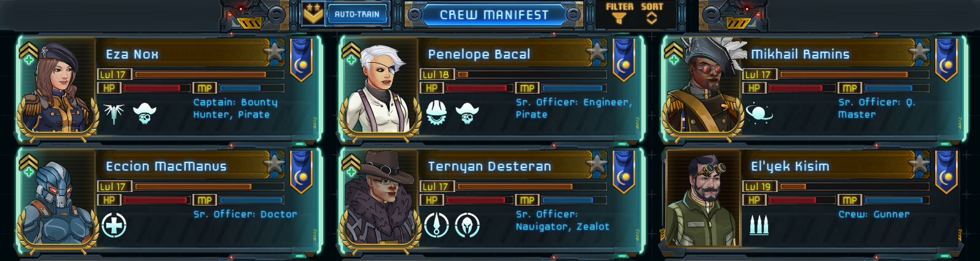Toggle favorite star on El'yek Kisim

920,165
